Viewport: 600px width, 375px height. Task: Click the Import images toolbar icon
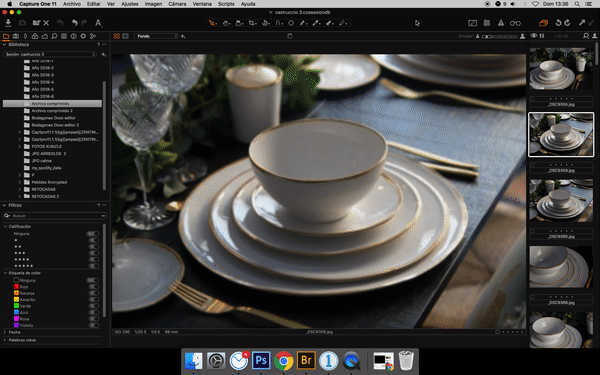[8, 23]
